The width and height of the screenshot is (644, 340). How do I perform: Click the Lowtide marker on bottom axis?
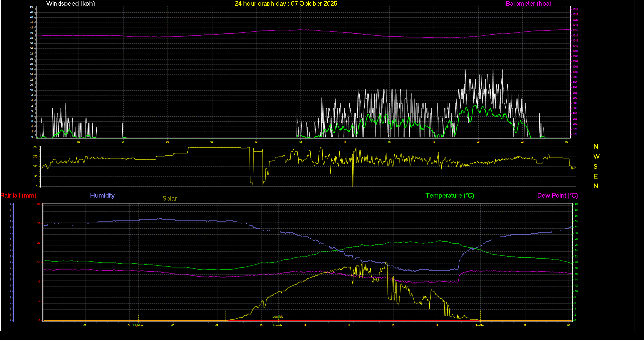click(x=278, y=325)
